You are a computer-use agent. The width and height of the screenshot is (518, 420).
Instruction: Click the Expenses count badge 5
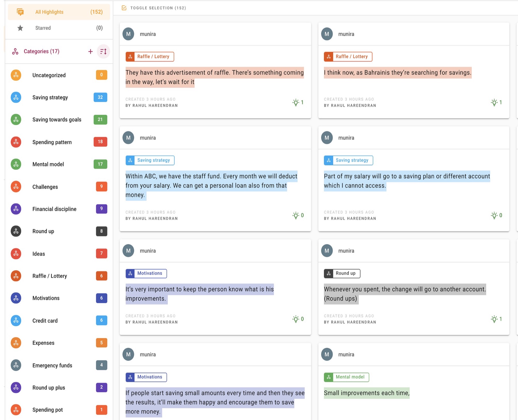point(102,343)
